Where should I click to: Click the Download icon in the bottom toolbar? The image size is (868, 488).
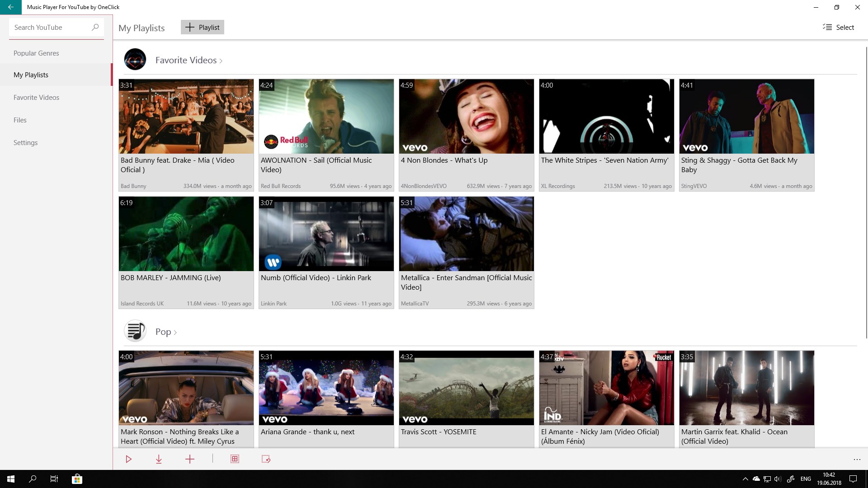[159, 459]
